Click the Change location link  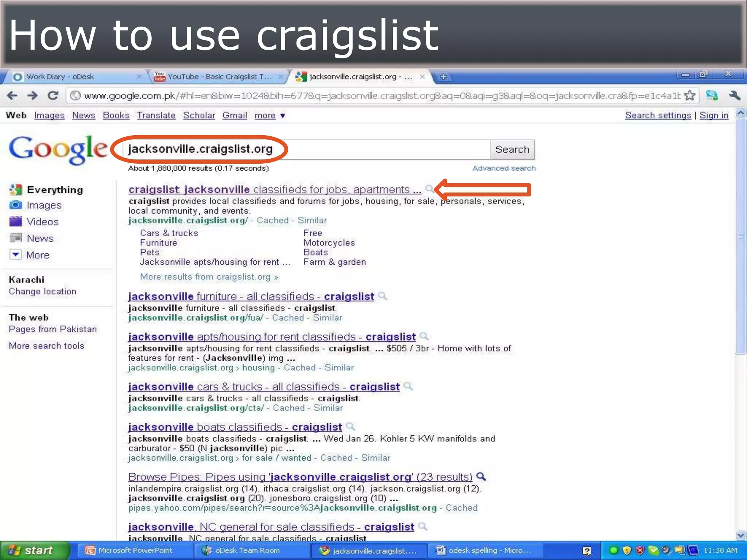click(x=43, y=291)
